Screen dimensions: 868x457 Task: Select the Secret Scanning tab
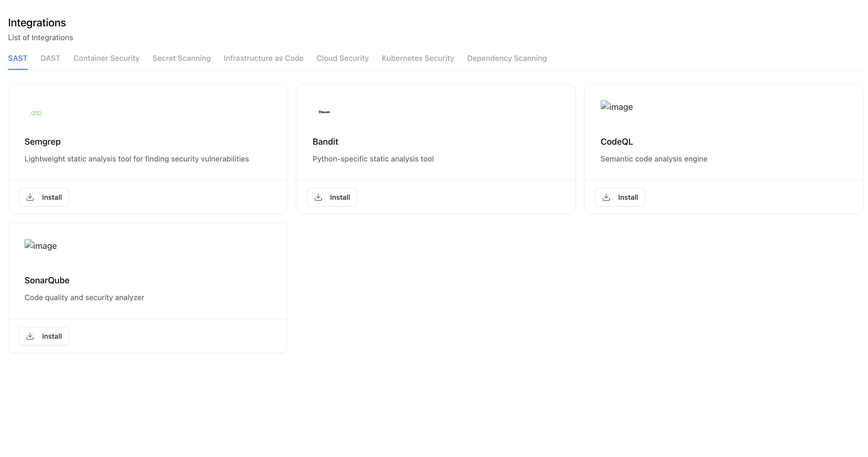pyautogui.click(x=182, y=58)
